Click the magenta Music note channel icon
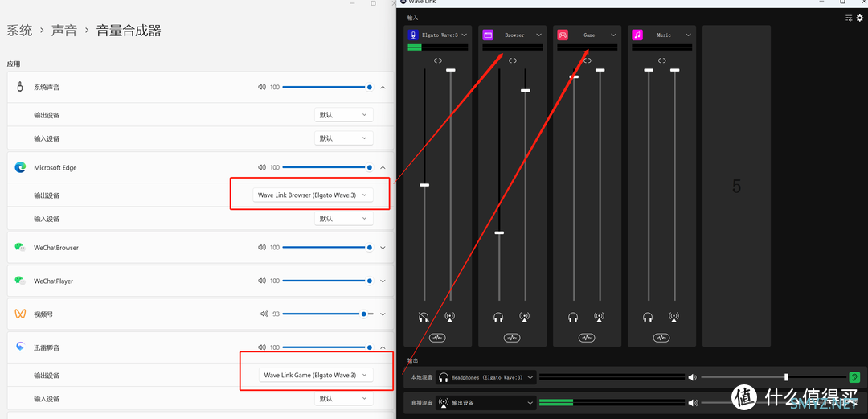 [x=637, y=35]
